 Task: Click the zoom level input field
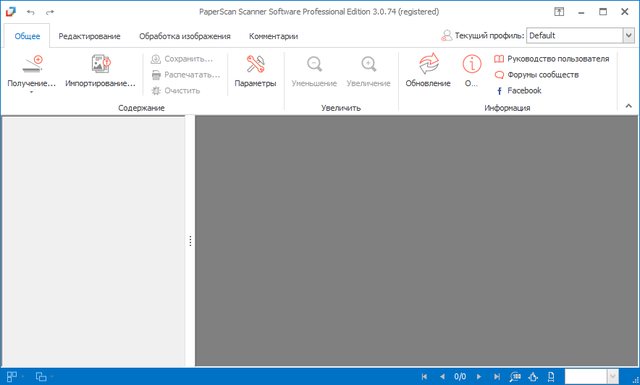(586, 376)
